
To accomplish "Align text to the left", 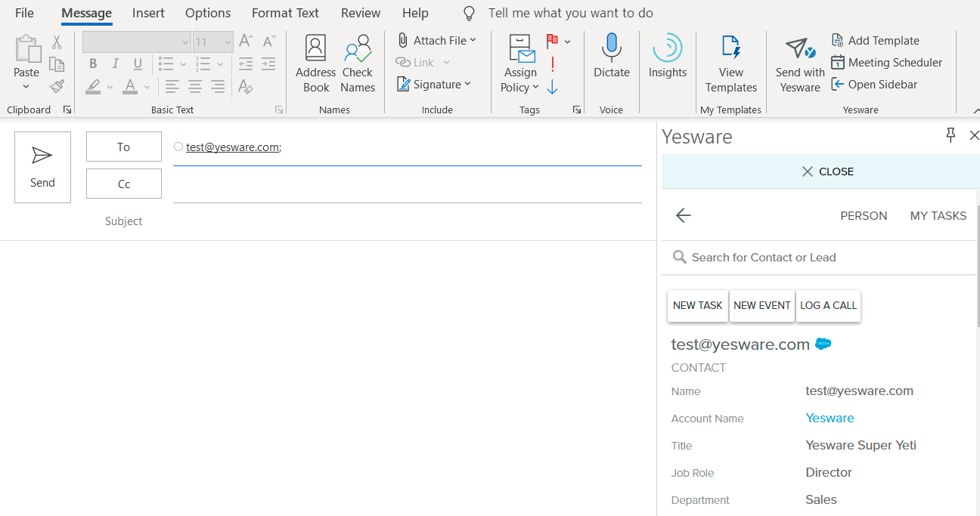I will tap(172, 86).
